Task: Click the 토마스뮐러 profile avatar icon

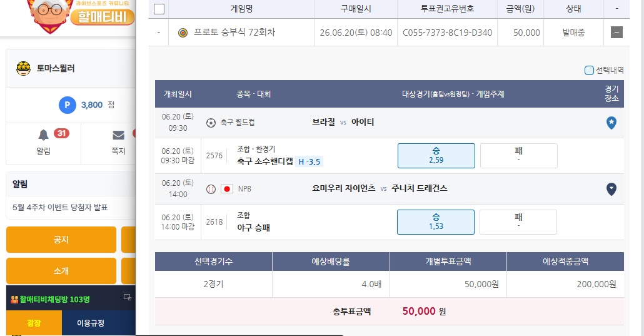Action: [x=23, y=68]
